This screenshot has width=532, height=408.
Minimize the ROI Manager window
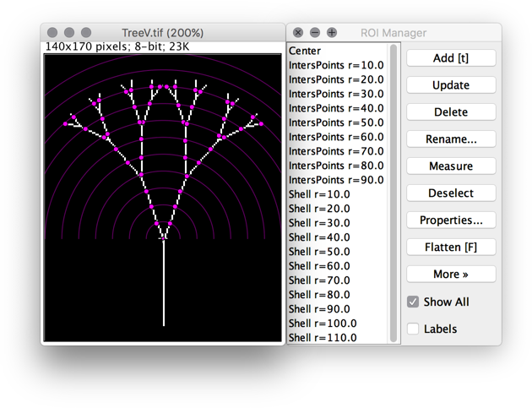(x=315, y=33)
